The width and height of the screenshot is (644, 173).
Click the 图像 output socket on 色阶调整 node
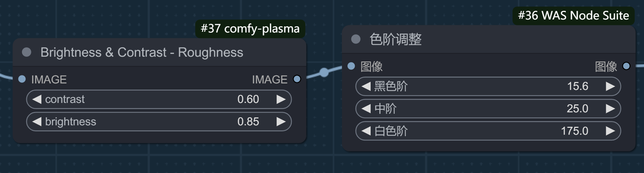pyautogui.click(x=626, y=66)
